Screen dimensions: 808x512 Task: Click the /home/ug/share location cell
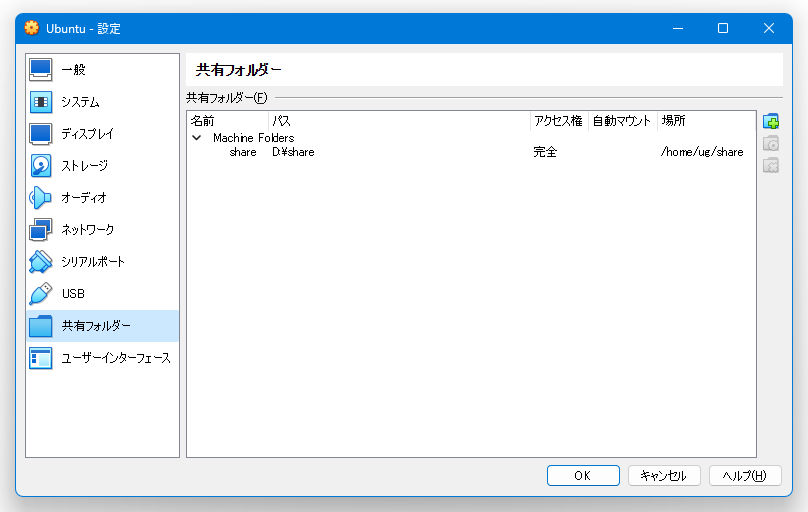click(702, 152)
